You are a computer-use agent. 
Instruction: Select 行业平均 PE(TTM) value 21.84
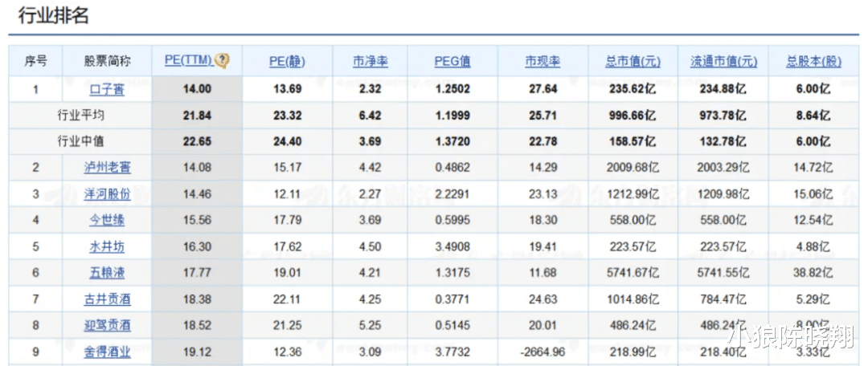pos(197,116)
